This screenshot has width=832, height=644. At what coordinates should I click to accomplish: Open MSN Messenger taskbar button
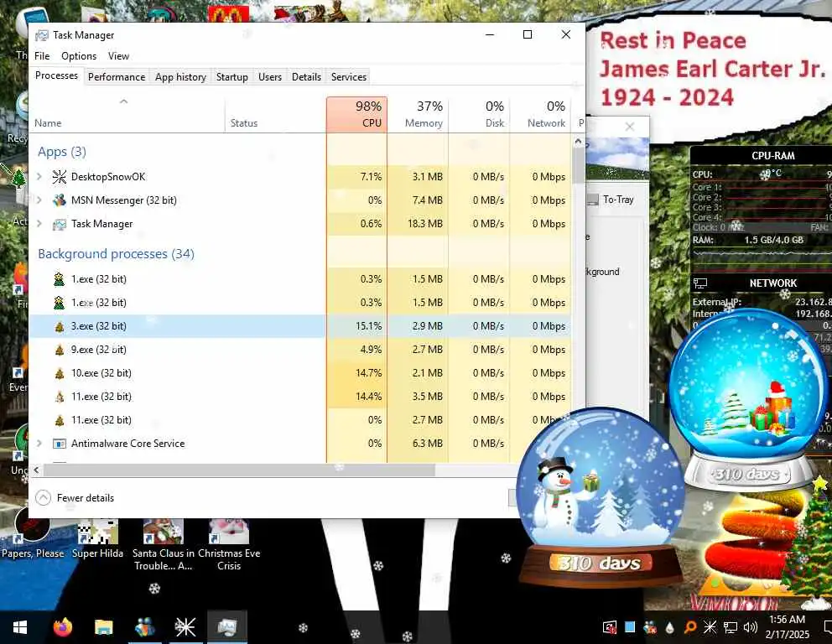click(x=144, y=627)
